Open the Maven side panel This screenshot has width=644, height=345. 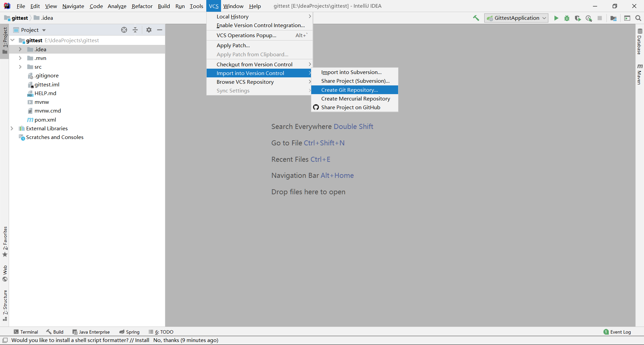tap(640, 74)
